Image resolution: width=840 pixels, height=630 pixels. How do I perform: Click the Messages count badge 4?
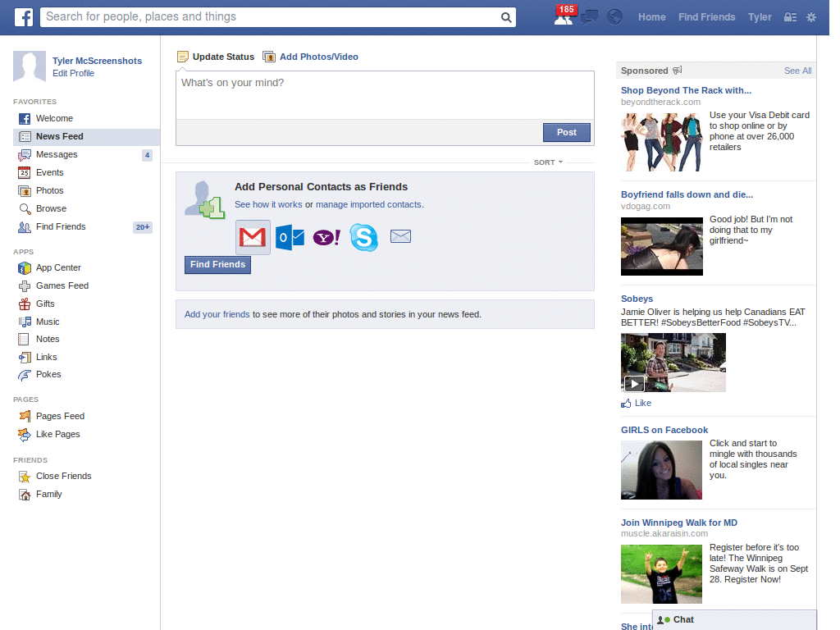(x=148, y=155)
